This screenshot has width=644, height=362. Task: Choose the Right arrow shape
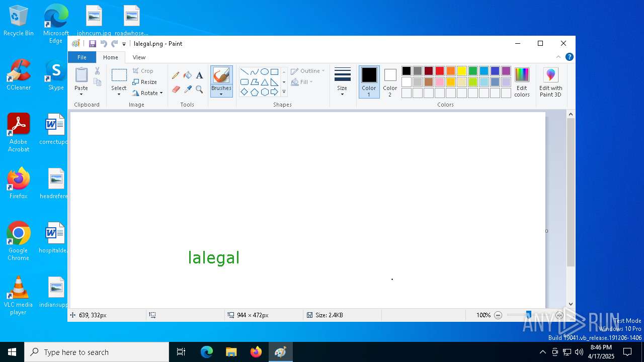coord(274,92)
